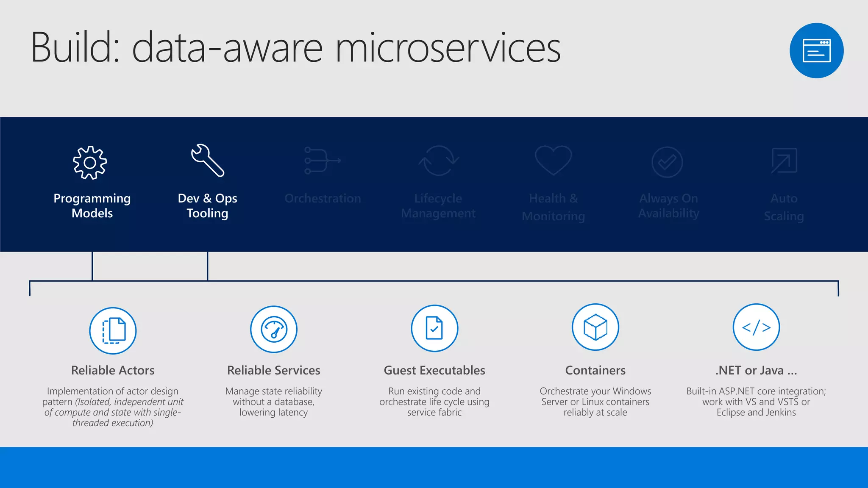Click the slide title Build: data-aware microservices
The width and height of the screenshot is (868, 488).
pyautogui.click(x=296, y=48)
